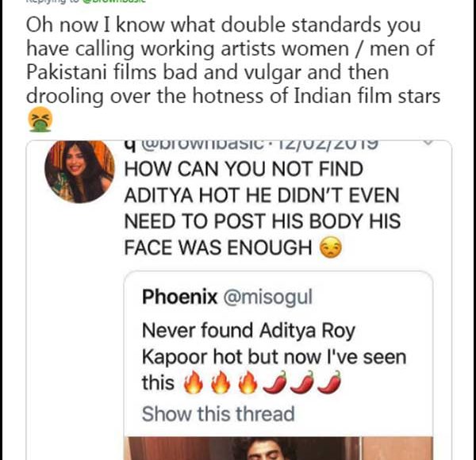Click the first fire emoji

pyautogui.click(x=193, y=384)
